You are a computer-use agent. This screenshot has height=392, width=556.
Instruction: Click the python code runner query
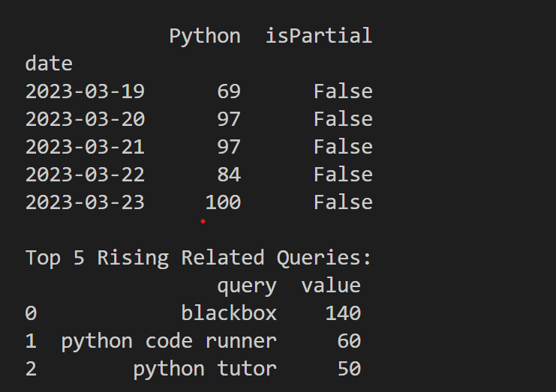coord(169,342)
